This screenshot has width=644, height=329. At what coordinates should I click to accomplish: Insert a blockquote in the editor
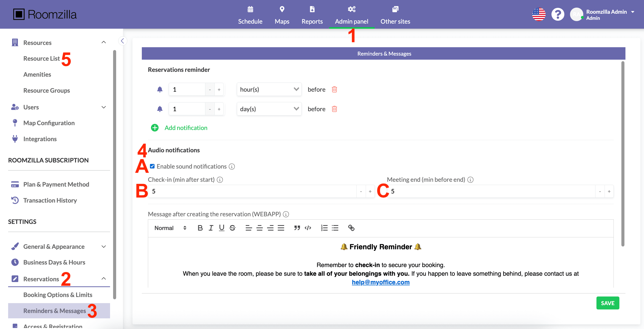[297, 228]
